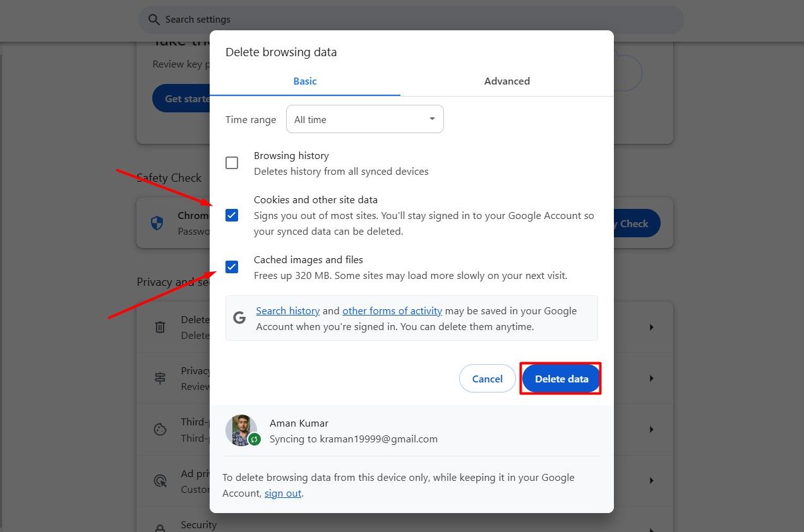This screenshot has width=804, height=532.
Task: Disable Cached images and files
Action: (232, 266)
